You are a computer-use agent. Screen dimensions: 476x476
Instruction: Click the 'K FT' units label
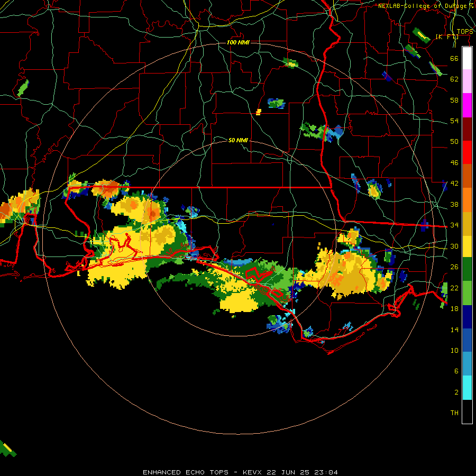tap(447, 37)
